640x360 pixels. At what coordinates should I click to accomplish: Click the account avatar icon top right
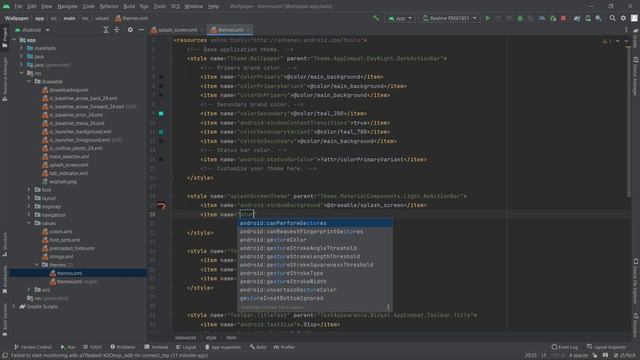[634, 18]
